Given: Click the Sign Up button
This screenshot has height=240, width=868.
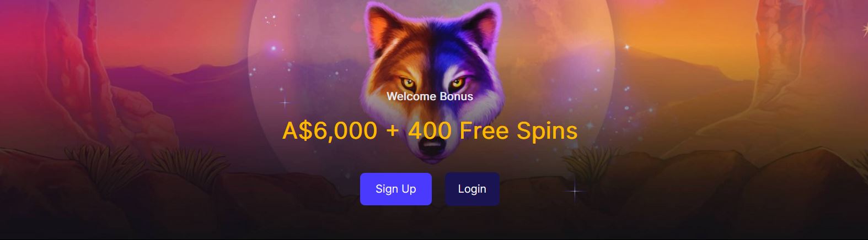Looking at the screenshot, I should click(x=395, y=189).
